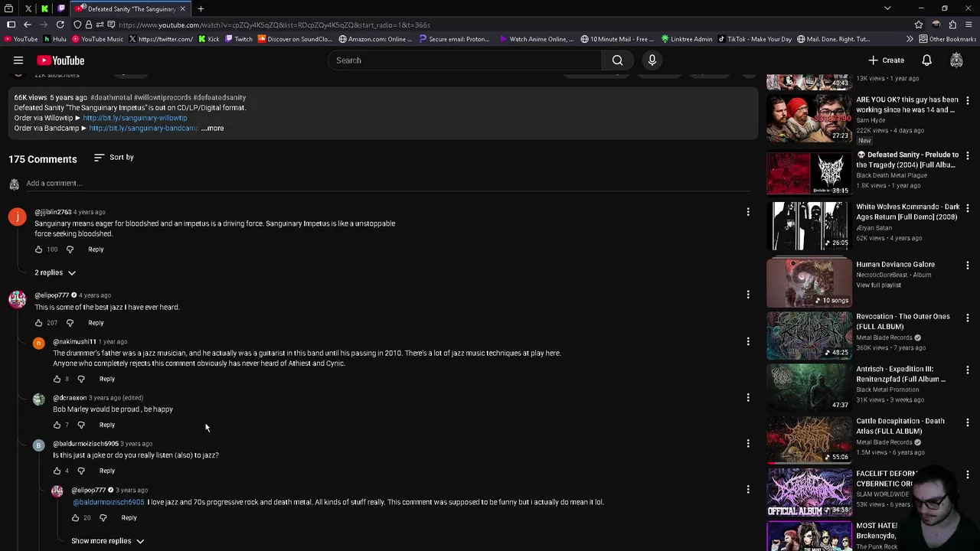Open the YouTube hamburger guide menu
The width and height of the screenshot is (980, 551).
18,60
